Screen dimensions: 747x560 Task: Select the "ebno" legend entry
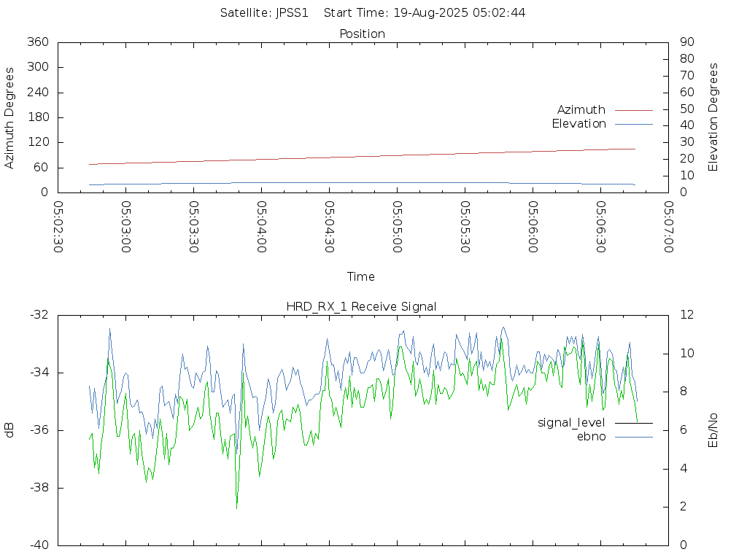click(x=591, y=437)
